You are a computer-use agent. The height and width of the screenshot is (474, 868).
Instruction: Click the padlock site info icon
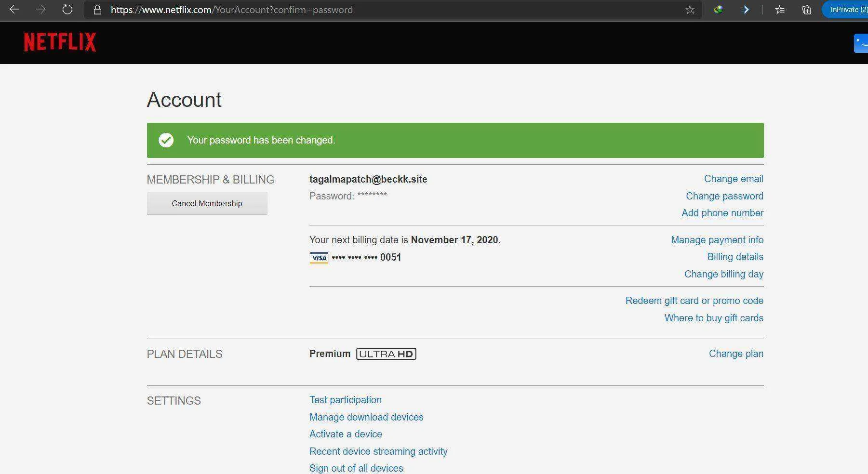pos(97,10)
